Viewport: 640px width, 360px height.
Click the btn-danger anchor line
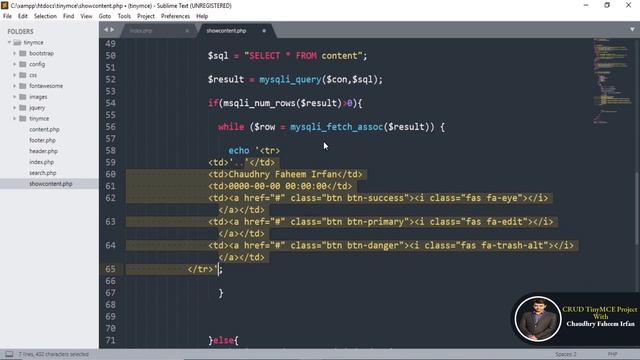391,245
